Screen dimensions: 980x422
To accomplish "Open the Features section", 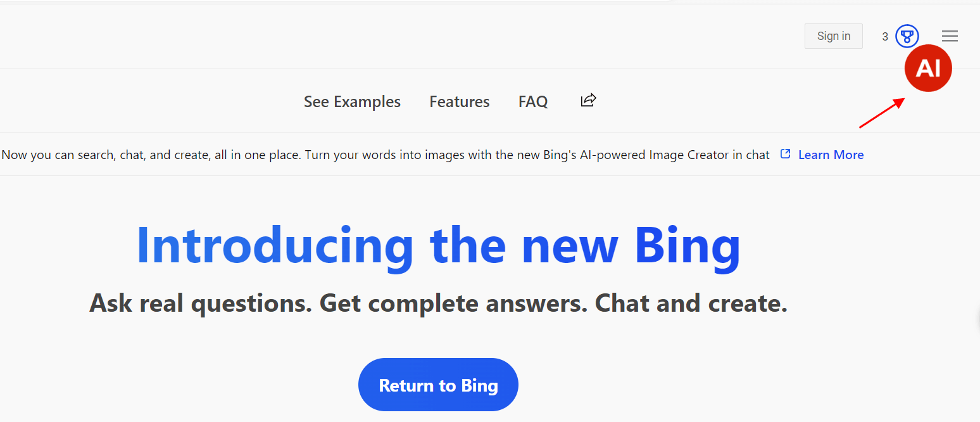I will [x=460, y=101].
